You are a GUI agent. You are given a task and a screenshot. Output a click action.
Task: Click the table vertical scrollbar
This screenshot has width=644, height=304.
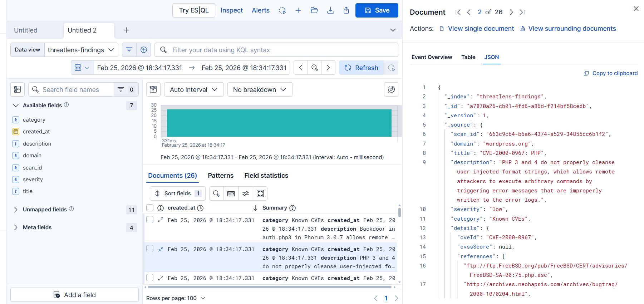[399, 212]
